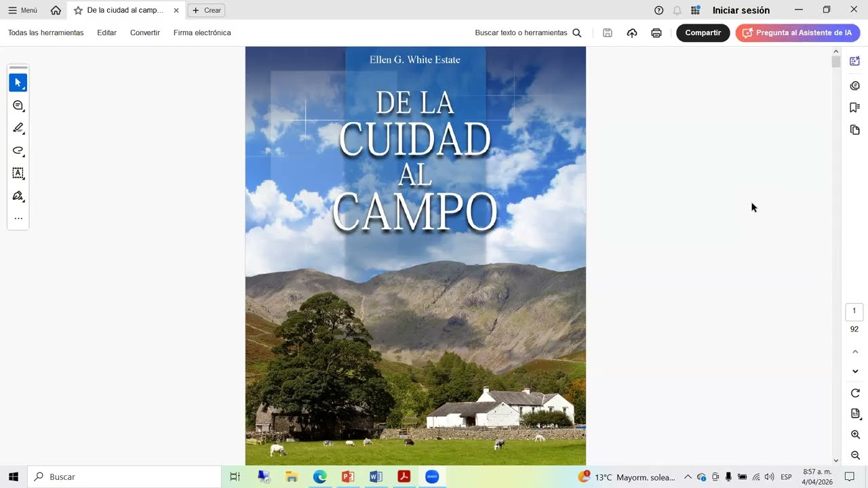This screenshot has height=488, width=868.
Task: Open the notifications bell
Action: (677, 10)
